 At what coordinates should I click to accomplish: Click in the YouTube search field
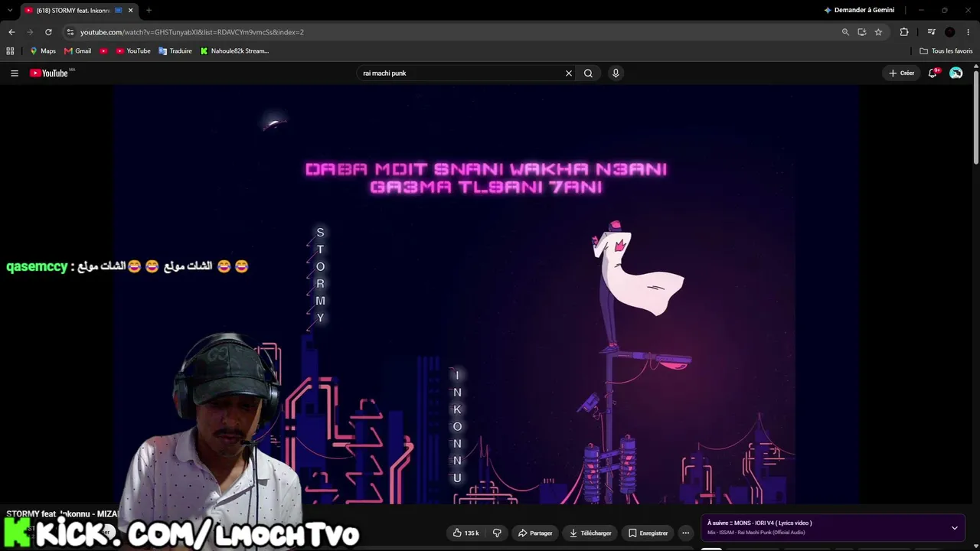point(461,73)
